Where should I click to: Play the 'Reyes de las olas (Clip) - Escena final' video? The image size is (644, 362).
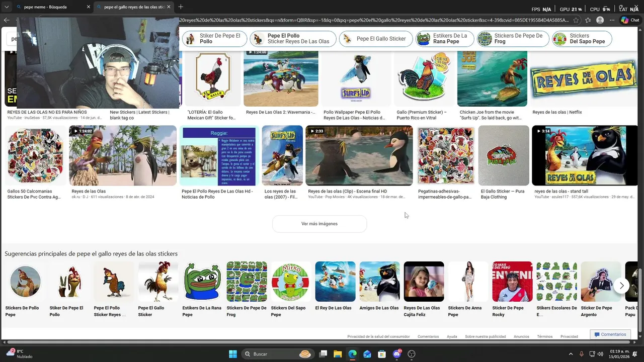pyautogui.click(x=359, y=156)
